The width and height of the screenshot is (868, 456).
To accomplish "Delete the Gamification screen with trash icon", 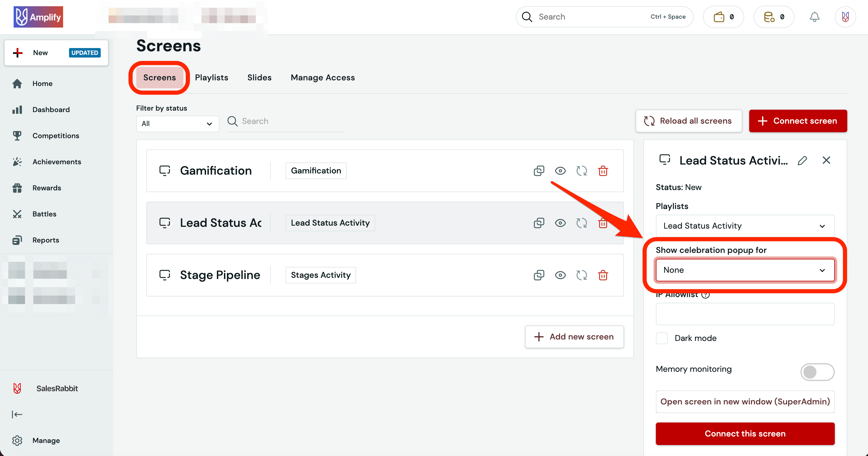I will 603,171.
